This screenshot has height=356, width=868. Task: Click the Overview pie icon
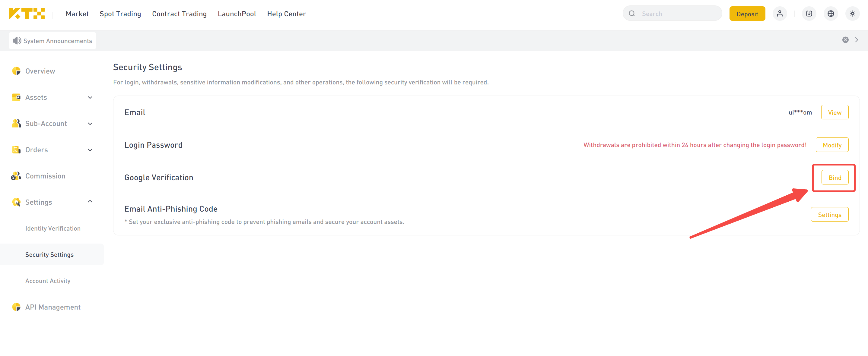(16, 71)
